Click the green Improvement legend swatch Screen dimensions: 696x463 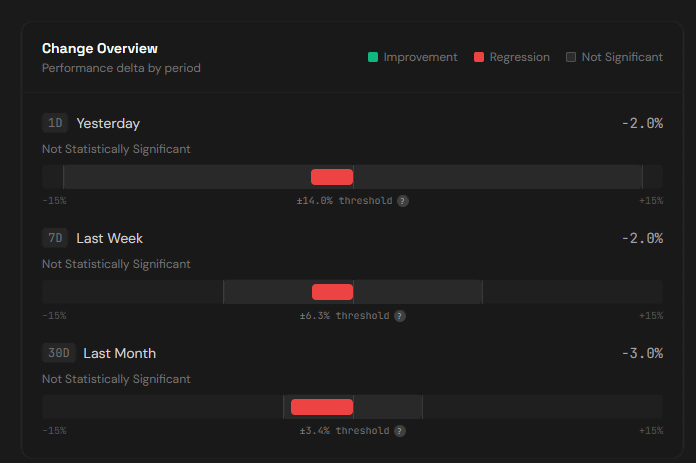pyautogui.click(x=373, y=57)
